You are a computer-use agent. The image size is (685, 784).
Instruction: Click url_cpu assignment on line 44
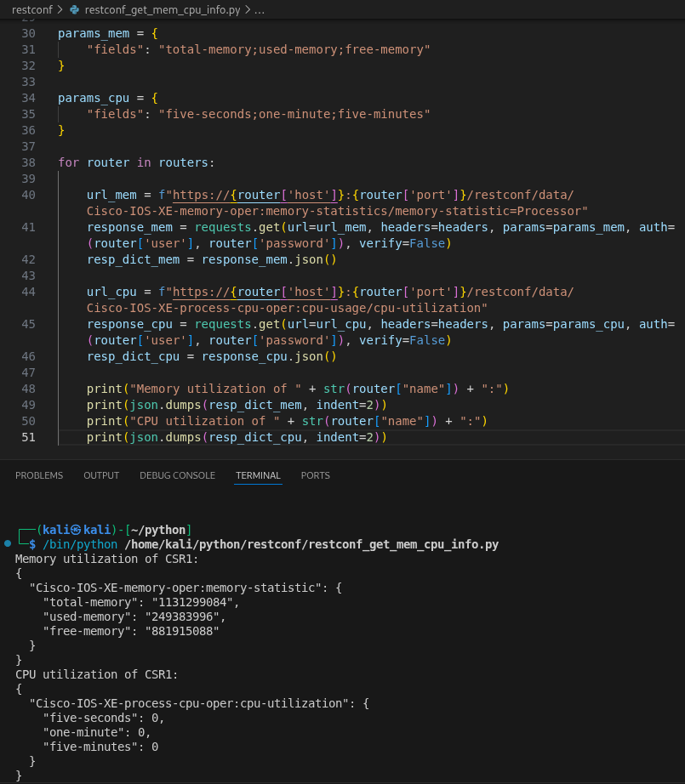coord(111,292)
